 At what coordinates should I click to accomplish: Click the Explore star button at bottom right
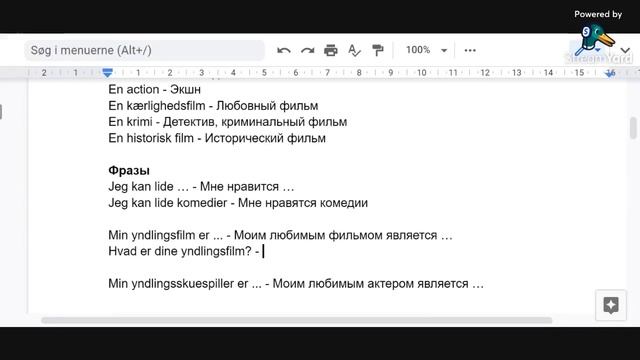point(611,305)
